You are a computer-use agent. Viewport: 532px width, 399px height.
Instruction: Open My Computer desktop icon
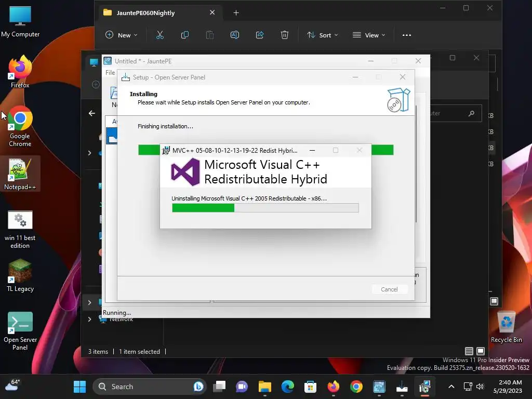pyautogui.click(x=20, y=21)
